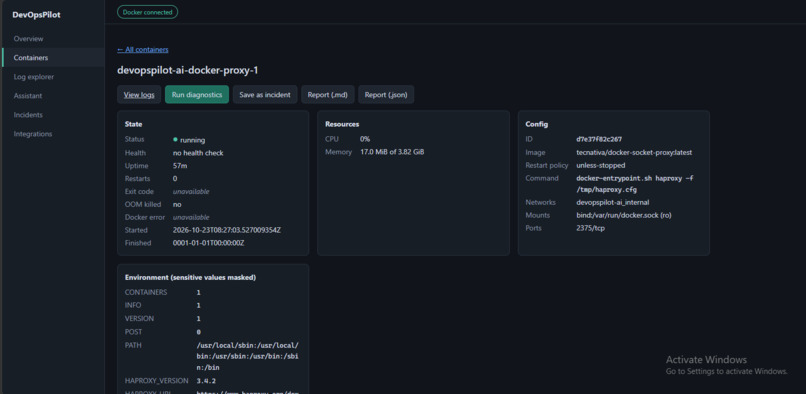
Task: Click the HAPROXY_VERSION value 3.4.2
Action: (206, 381)
